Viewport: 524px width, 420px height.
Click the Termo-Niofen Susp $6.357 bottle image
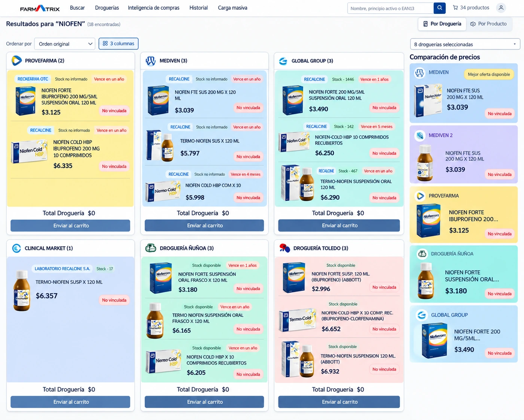[22, 291]
